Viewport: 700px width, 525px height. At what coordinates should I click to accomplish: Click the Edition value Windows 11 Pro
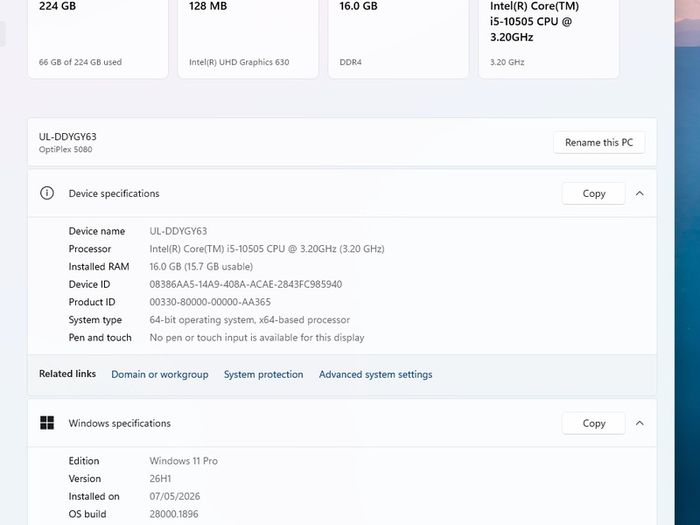tap(183, 461)
